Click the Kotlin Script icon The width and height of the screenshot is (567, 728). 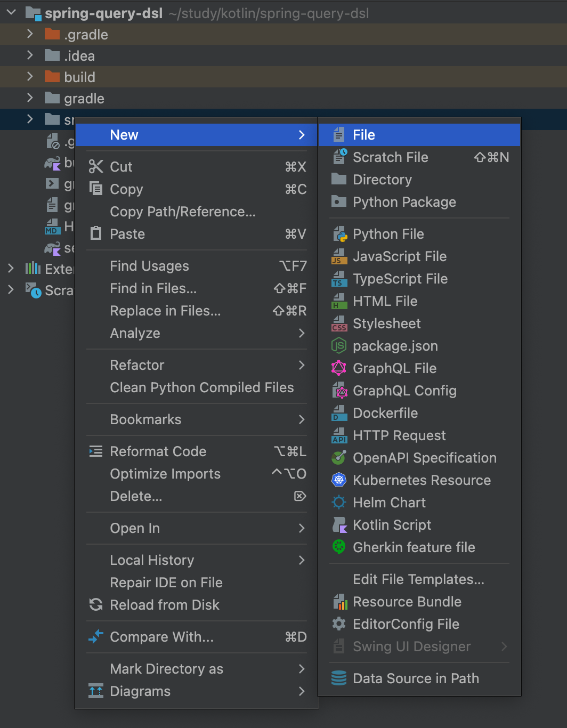tap(339, 525)
